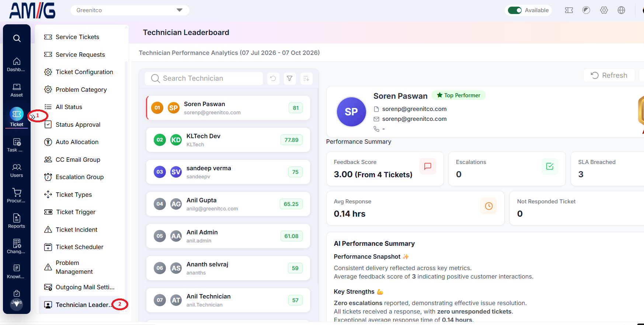Image resolution: width=644 pixels, height=325 pixels.
Task: Open the sort icon beside filter
Action: [x=306, y=78]
